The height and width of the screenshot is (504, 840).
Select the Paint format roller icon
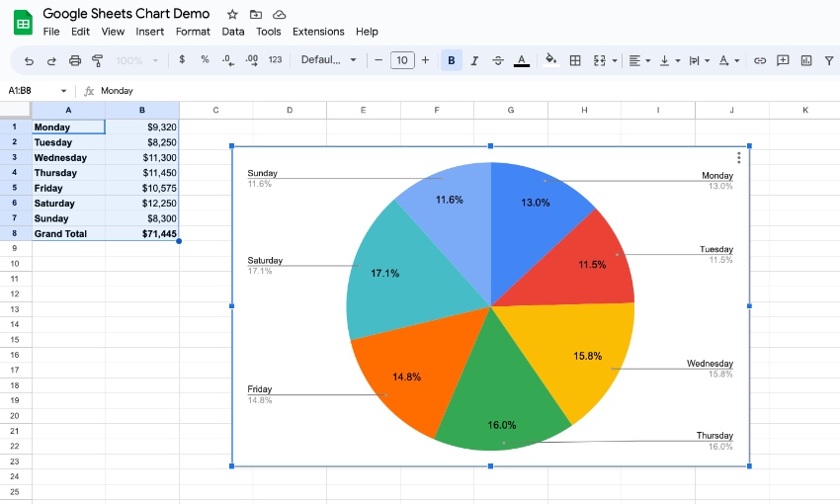click(x=98, y=60)
